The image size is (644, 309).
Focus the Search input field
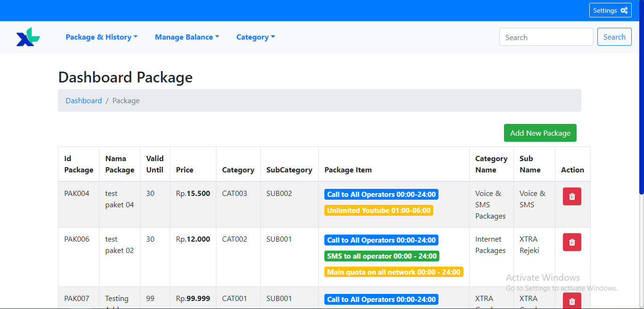coord(546,37)
